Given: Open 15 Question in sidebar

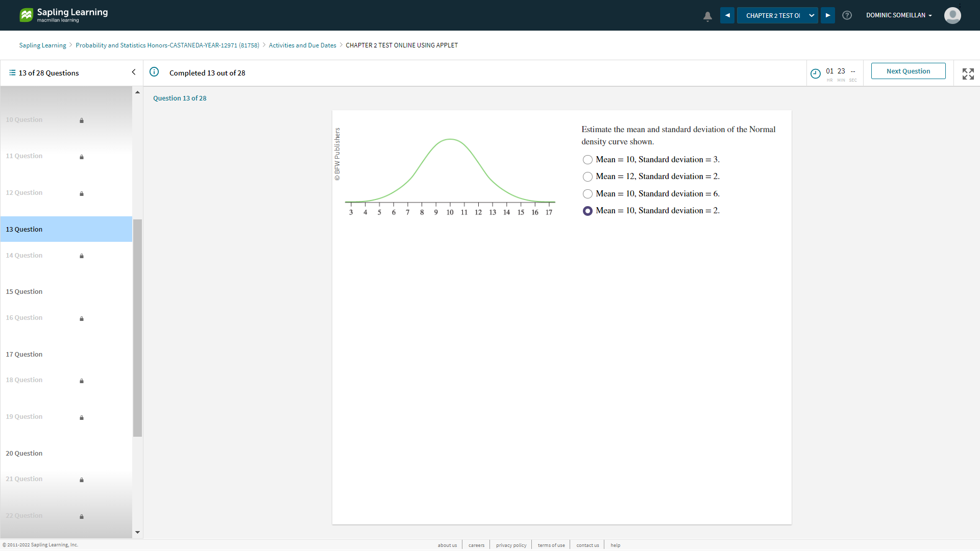Looking at the screenshot, I should pyautogui.click(x=24, y=292).
